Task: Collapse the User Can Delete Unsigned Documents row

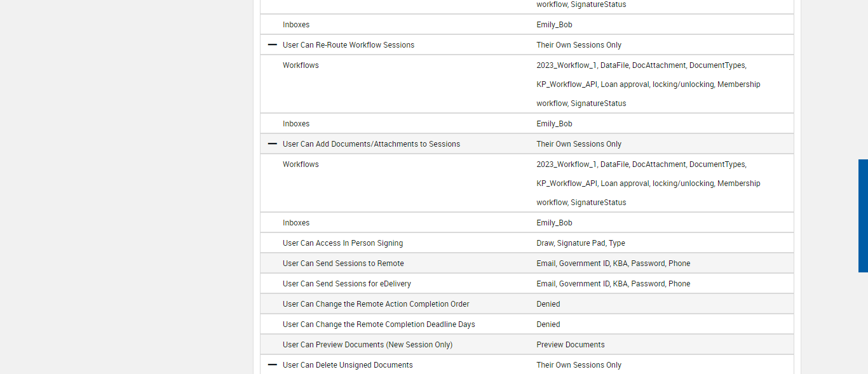Action: coord(273,365)
